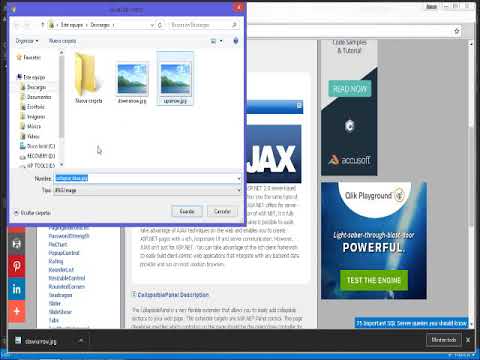Expand the Nombre field dropdown arrow

(x=239, y=179)
